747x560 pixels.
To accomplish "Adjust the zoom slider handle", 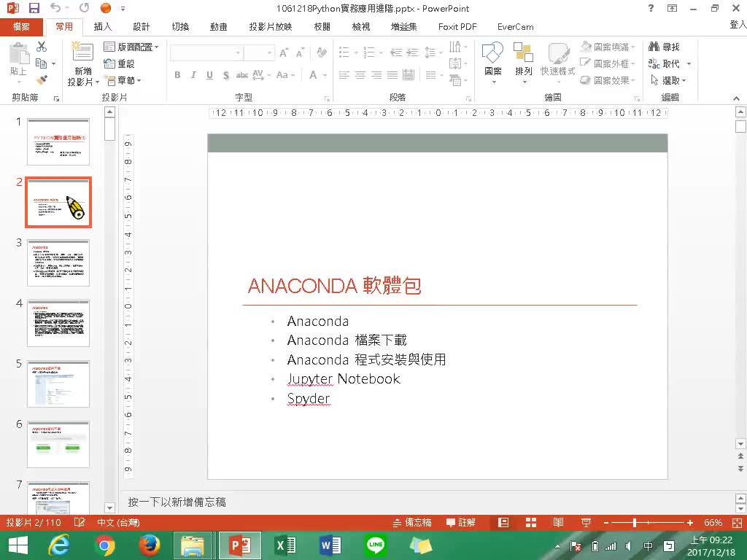I will [x=635, y=523].
